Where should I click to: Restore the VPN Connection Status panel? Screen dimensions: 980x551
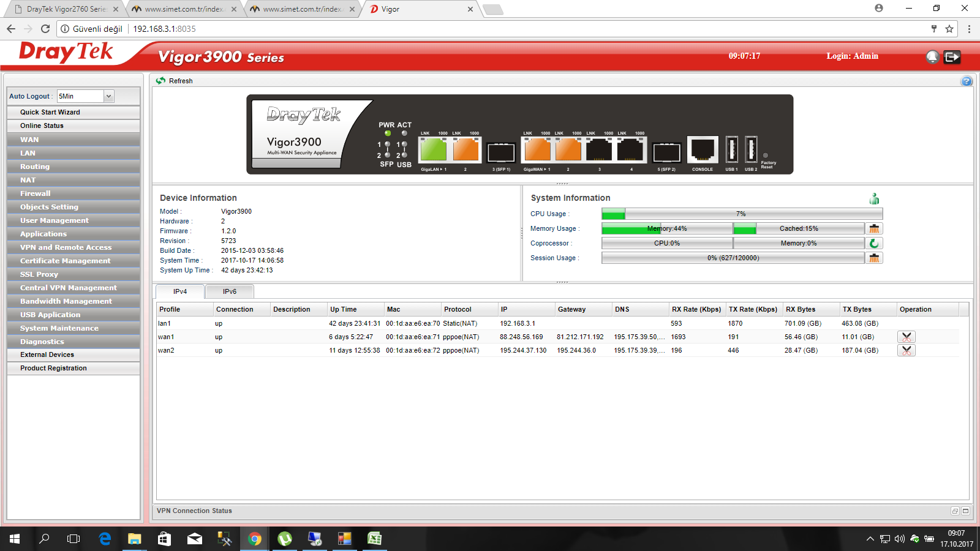click(955, 511)
